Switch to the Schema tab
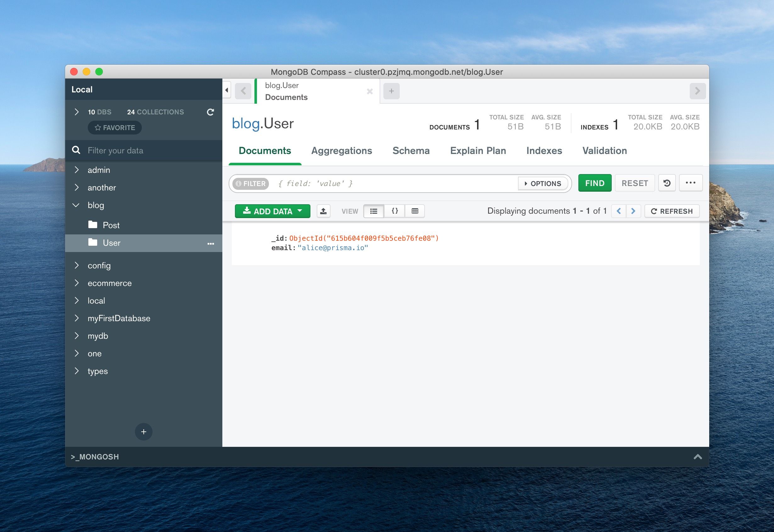774x532 pixels. click(x=411, y=151)
